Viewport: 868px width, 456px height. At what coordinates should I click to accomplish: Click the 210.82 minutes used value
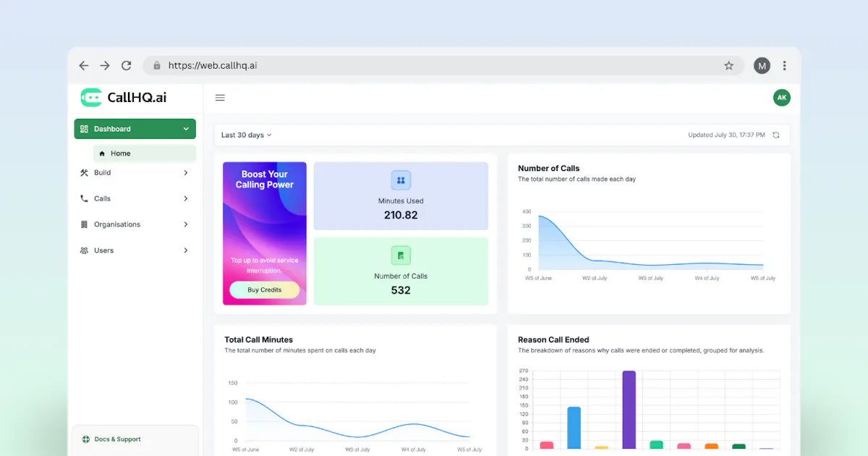tap(401, 215)
